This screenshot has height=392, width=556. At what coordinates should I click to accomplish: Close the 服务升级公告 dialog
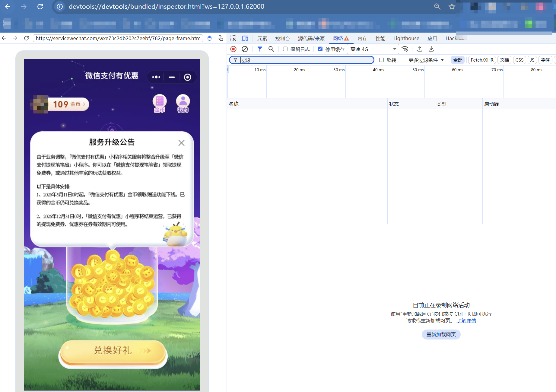tap(181, 143)
